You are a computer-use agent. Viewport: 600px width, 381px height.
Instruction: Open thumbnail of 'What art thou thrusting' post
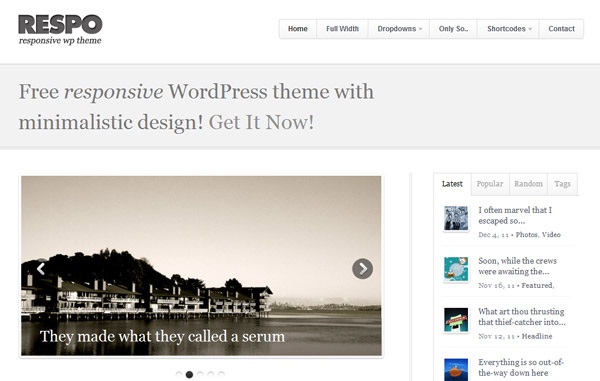pyautogui.click(x=456, y=320)
